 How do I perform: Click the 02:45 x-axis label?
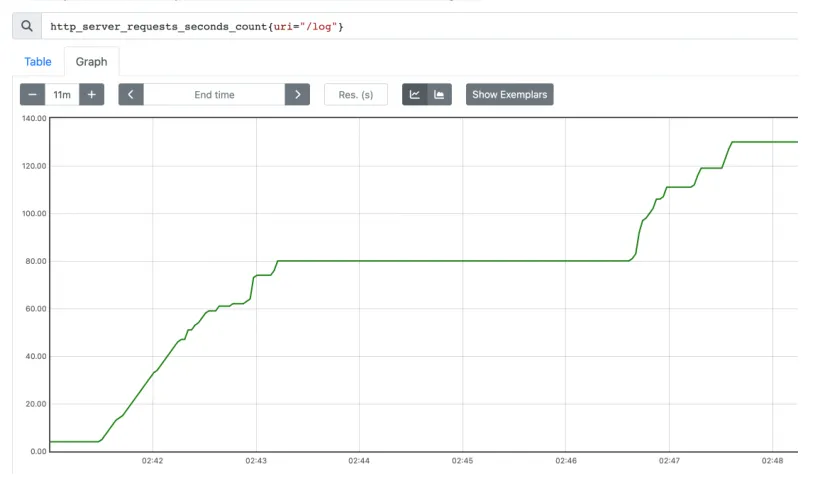(x=462, y=461)
